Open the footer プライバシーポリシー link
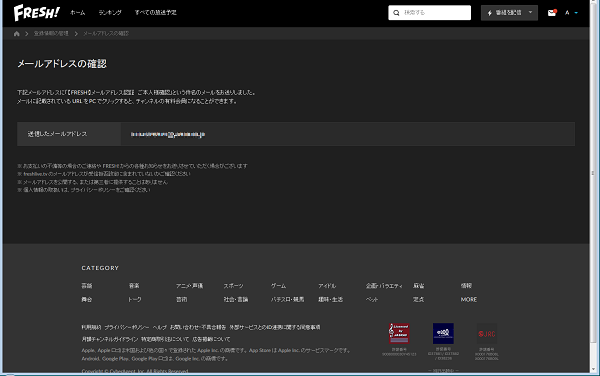This screenshot has height=376, width=600. pos(127,327)
